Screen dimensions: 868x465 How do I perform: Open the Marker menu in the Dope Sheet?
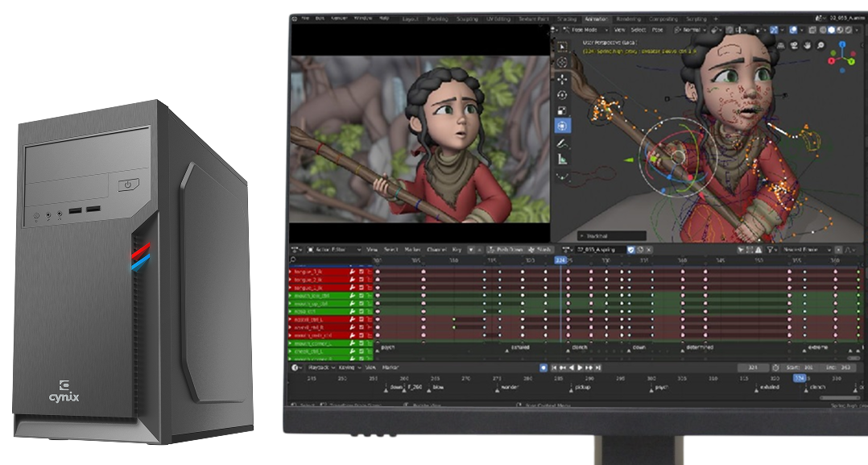(x=411, y=250)
